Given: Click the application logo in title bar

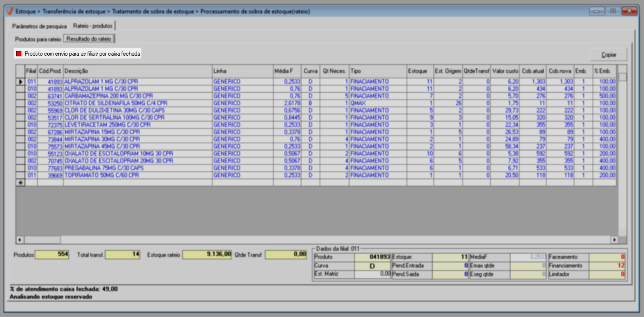Looking at the screenshot, I should click(x=10, y=11).
